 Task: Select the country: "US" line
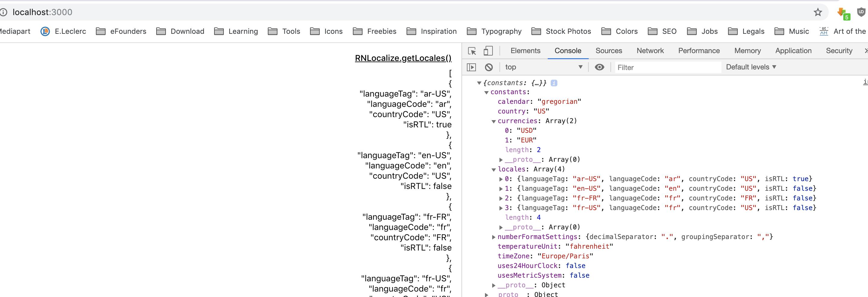coord(523,111)
